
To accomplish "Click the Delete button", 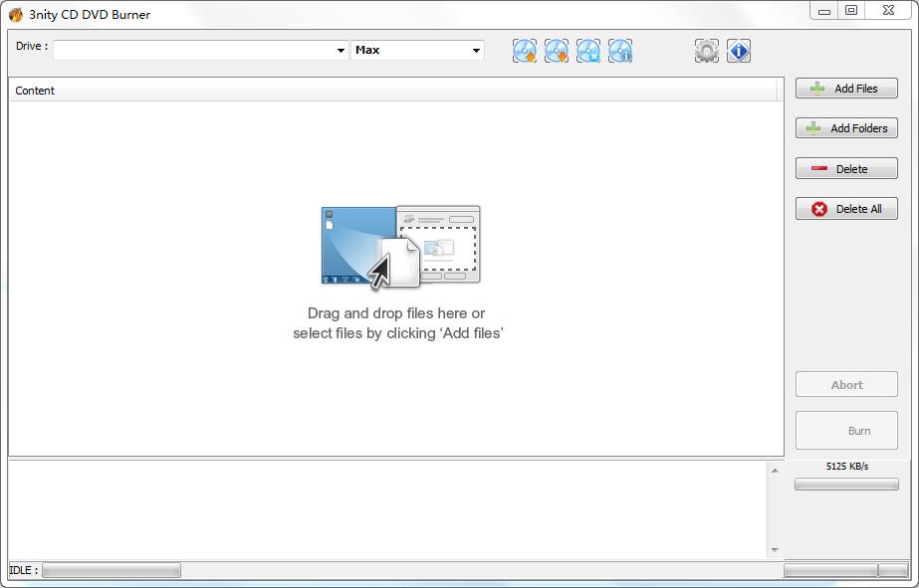I will 846,169.
